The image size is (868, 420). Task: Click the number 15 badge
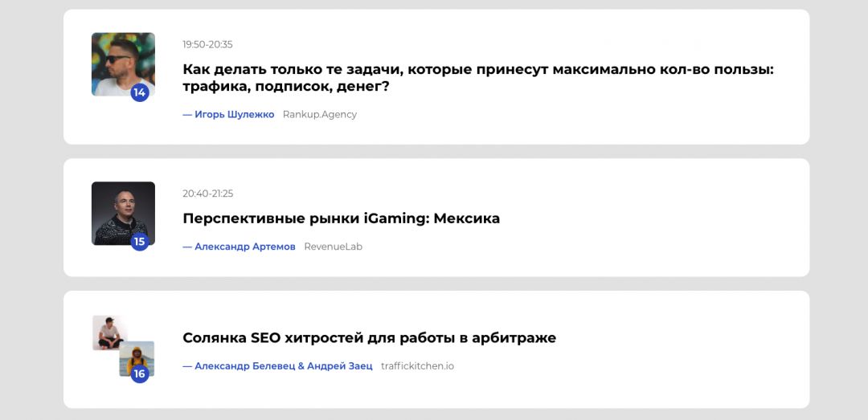140,241
